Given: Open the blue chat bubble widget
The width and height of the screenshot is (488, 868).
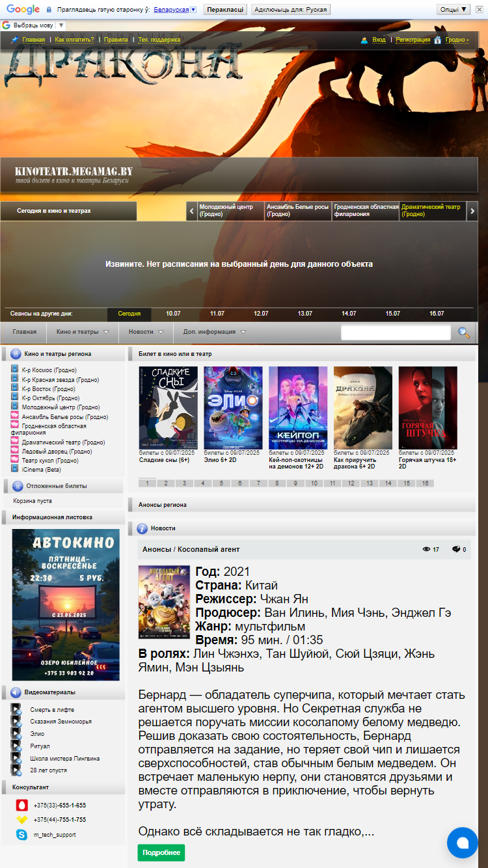Looking at the screenshot, I should 463,843.
